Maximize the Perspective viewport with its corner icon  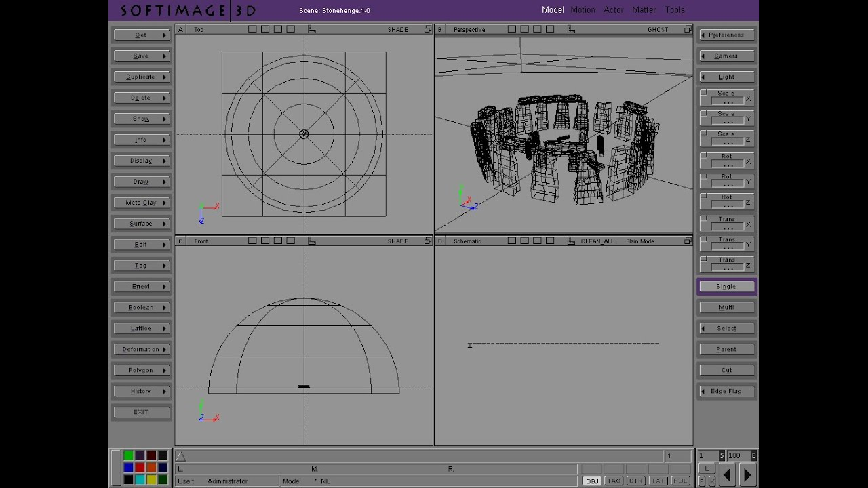[x=688, y=29]
